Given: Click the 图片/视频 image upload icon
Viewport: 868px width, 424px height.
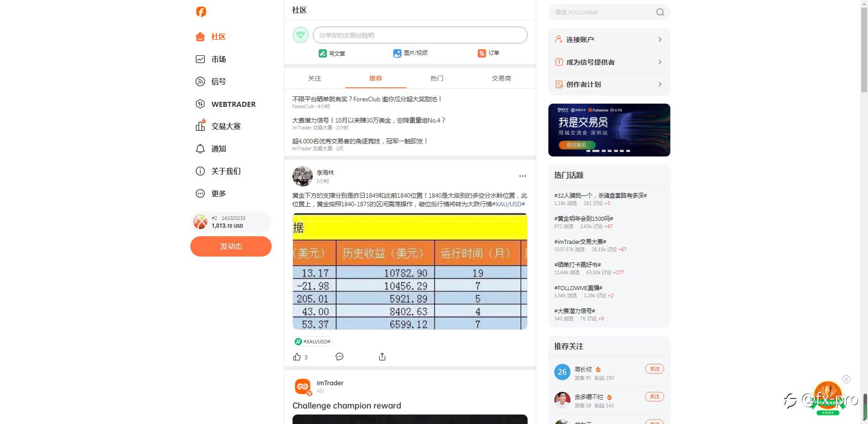Looking at the screenshot, I should click(397, 53).
